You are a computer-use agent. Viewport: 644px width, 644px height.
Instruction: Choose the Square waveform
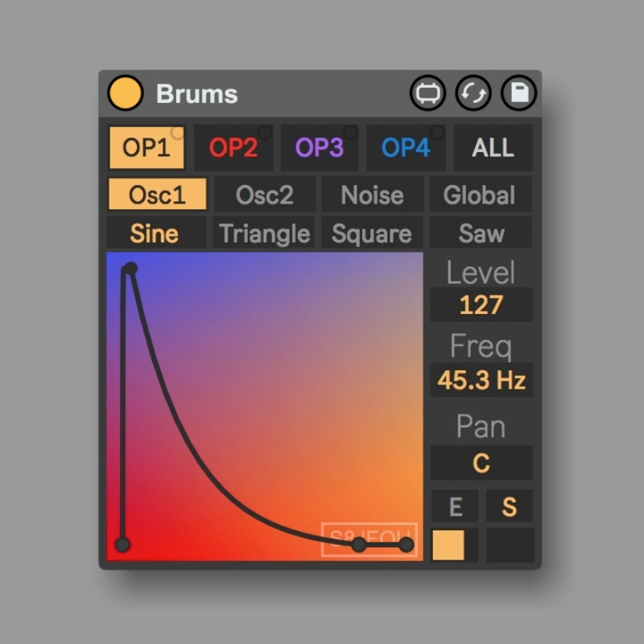pos(372,233)
